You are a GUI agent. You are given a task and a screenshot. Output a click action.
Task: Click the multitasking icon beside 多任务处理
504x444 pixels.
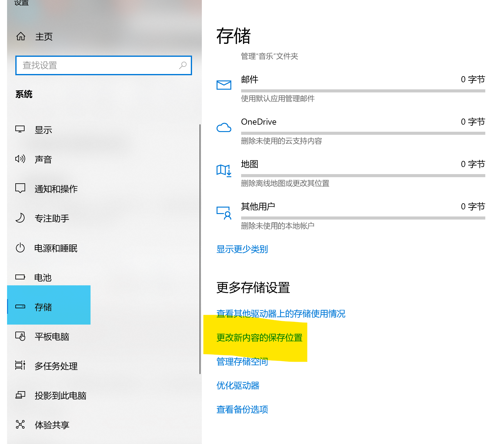(20, 365)
